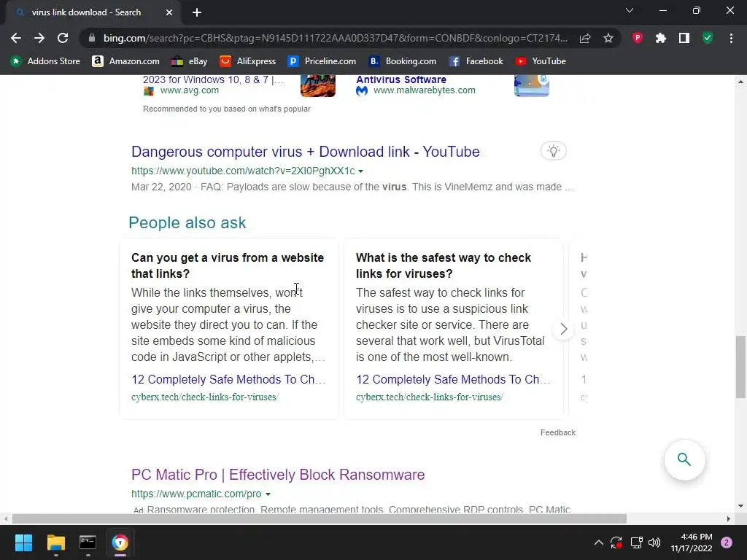This screenshot has height=560, width=747.
Task: Expand youtube.com URL dropdown arrow
Action: (x=360, y=171)
